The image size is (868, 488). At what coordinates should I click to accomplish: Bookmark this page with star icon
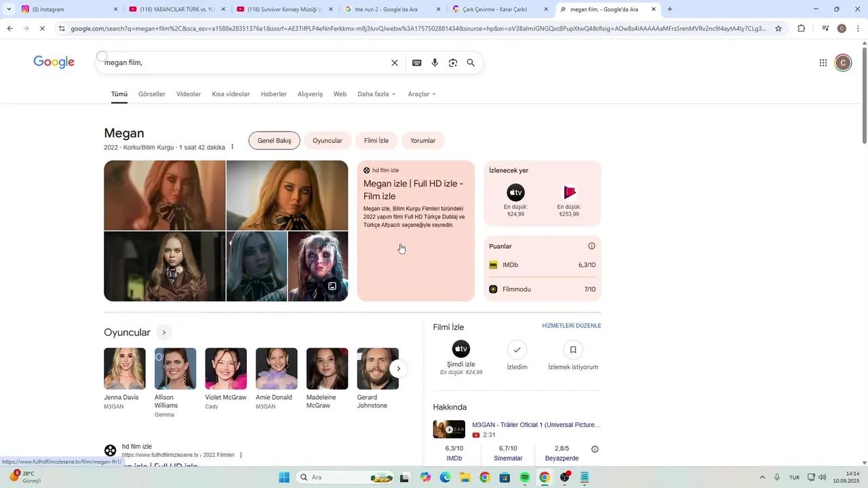[778, 28]
